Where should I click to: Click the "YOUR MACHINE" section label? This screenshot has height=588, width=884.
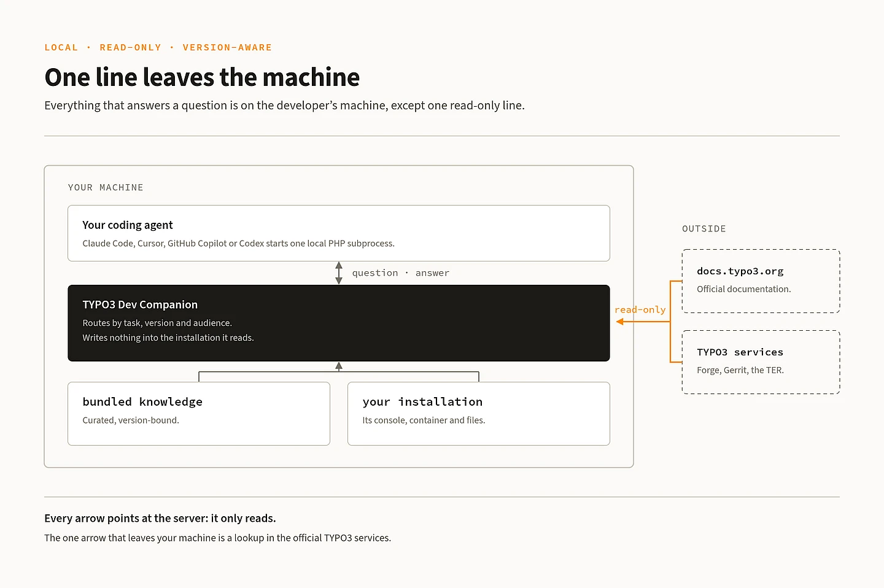pos(106,187)
